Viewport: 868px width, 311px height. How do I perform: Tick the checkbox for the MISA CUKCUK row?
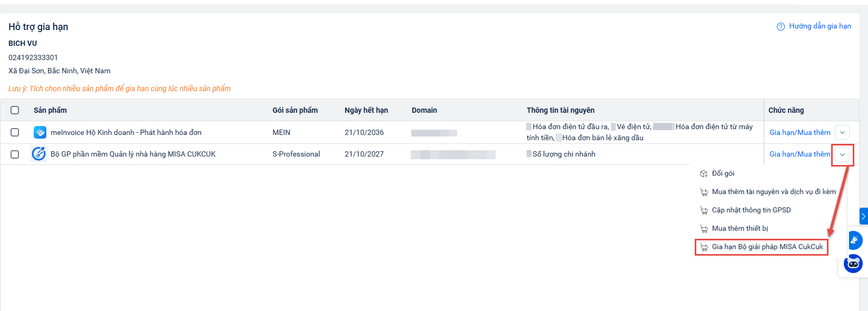(x=15, y=154)
